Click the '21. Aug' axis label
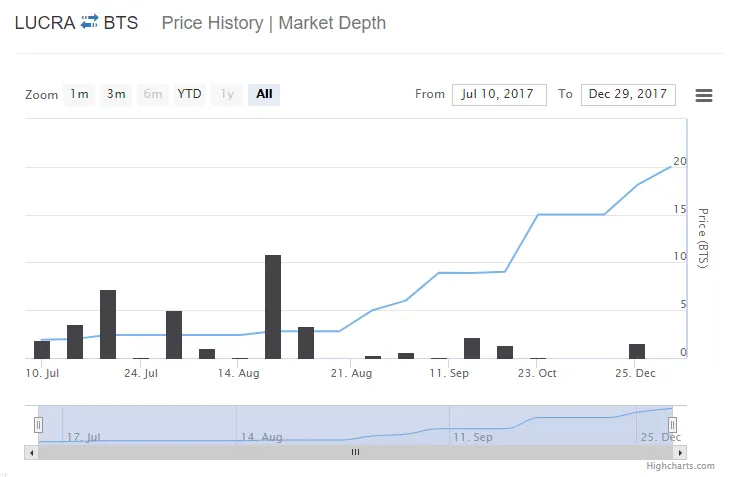Viewport: 741px width, 477px height. point(351,373)
